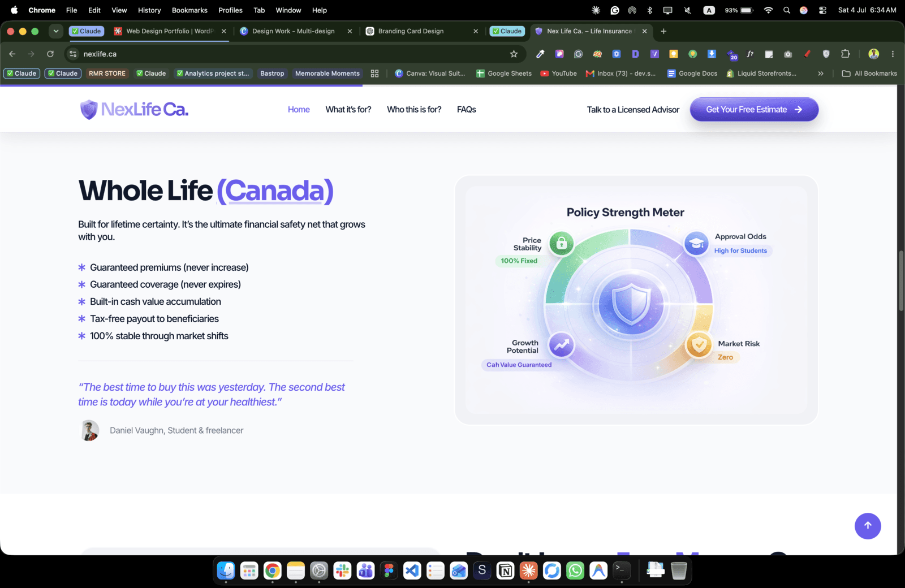Viewport: 905px width, 588px height.
Task: Close the Nex Life Ca. tab
Action: [644, 31]
